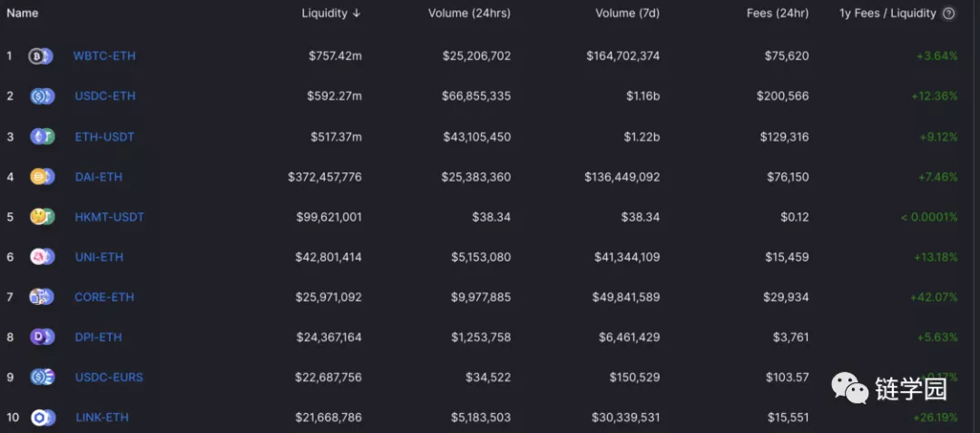
Task: Sort by Name column header
Action: [23, 13]
